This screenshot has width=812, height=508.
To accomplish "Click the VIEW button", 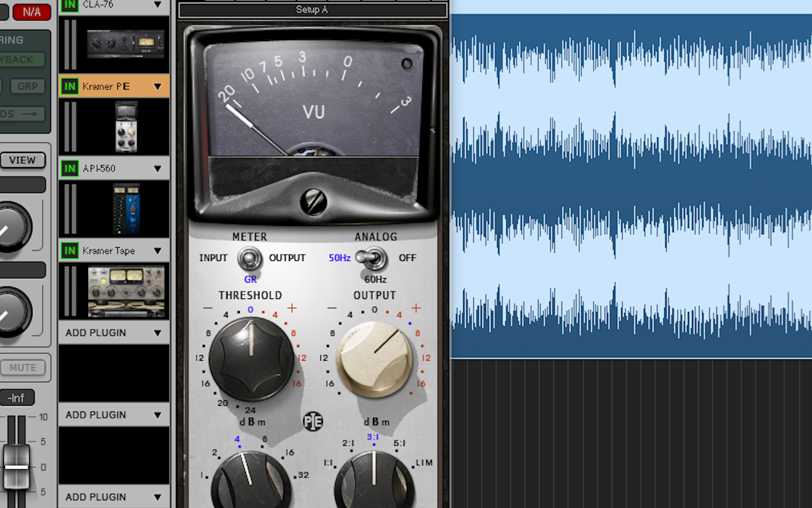I will 22,161.
